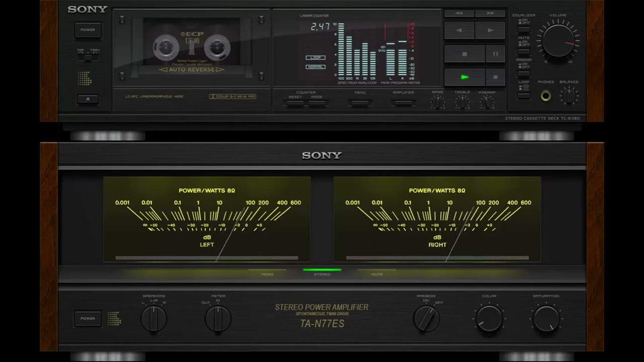Select the STEREO output mode
644x362 pixels.
322,272
